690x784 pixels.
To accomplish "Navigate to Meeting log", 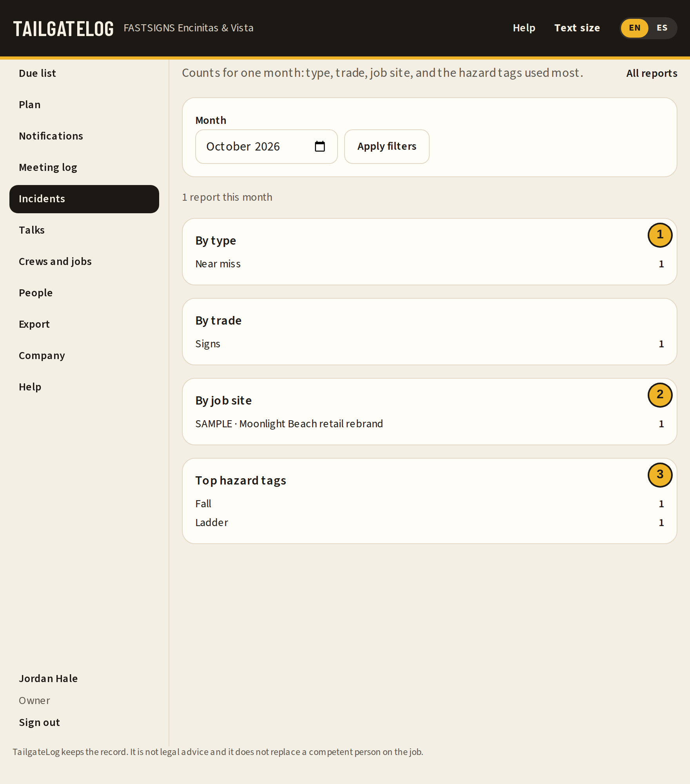I will tap(84, 167).
